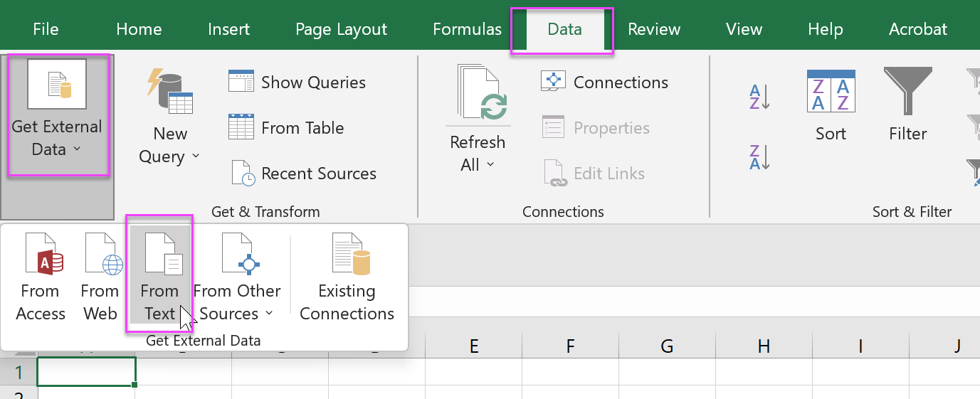The width and height of the screenshot is (980, 399).
Task: Open the File menu
Action: [x=46, y=29]
